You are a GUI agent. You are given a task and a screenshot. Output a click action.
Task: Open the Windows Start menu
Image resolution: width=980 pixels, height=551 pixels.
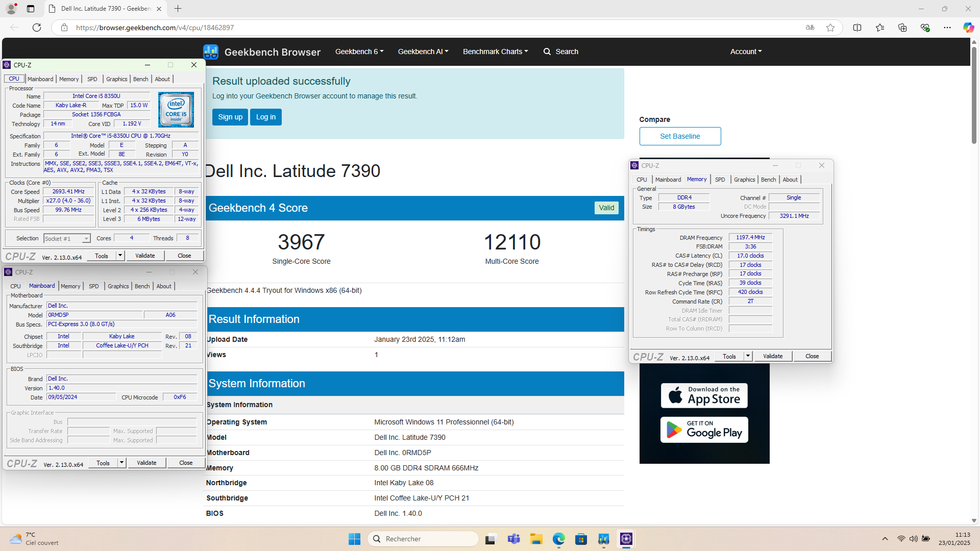click(x=354, y=539)
